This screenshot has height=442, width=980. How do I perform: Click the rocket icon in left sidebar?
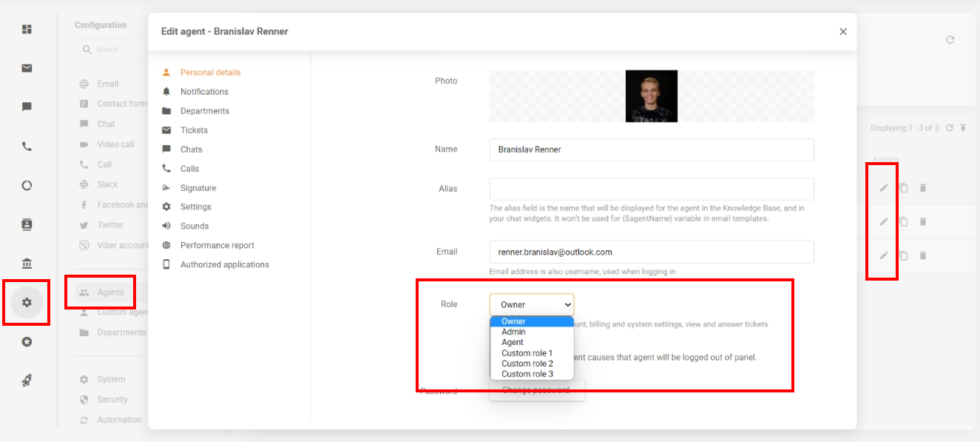[x=27, y=381]
